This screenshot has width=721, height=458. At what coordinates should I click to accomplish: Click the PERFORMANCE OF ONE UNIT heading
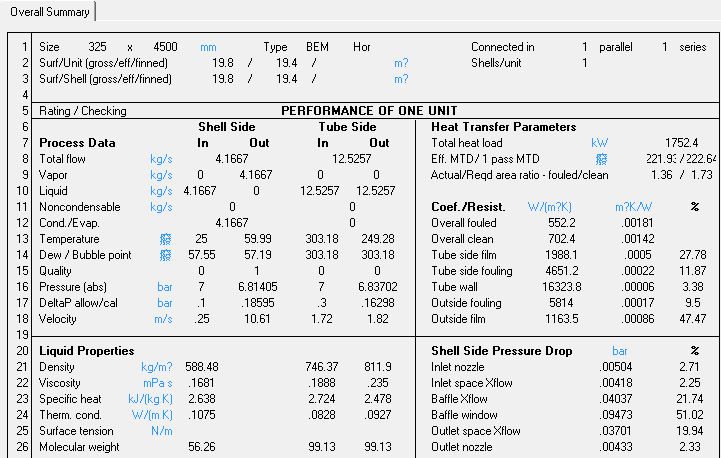coord(369,111)
